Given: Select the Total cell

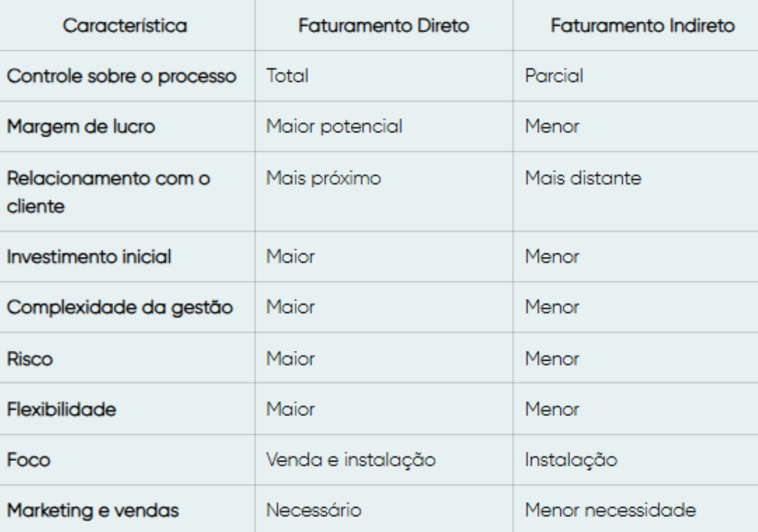Looking at the screenshot, I should 287,75.
